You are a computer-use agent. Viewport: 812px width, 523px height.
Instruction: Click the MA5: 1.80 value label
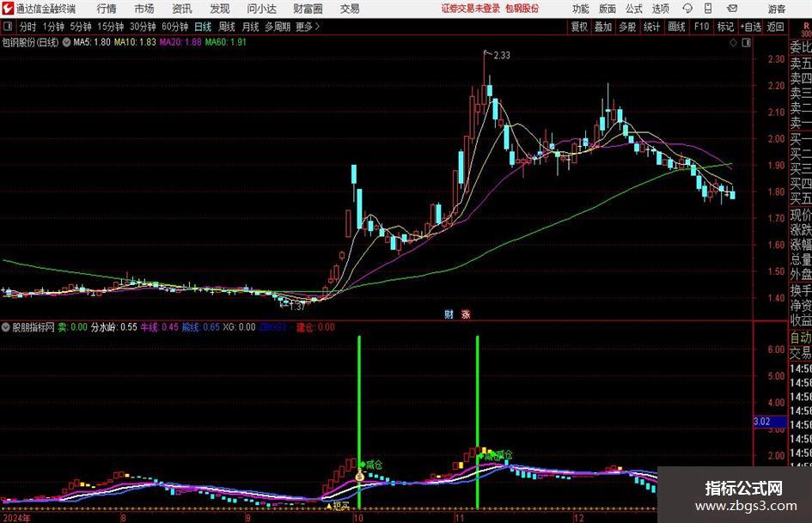(x=92, y=42)
